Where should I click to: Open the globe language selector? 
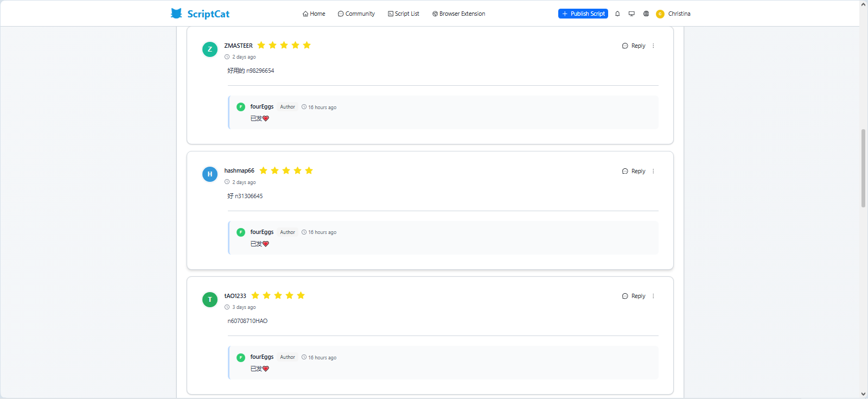(646, 14)
